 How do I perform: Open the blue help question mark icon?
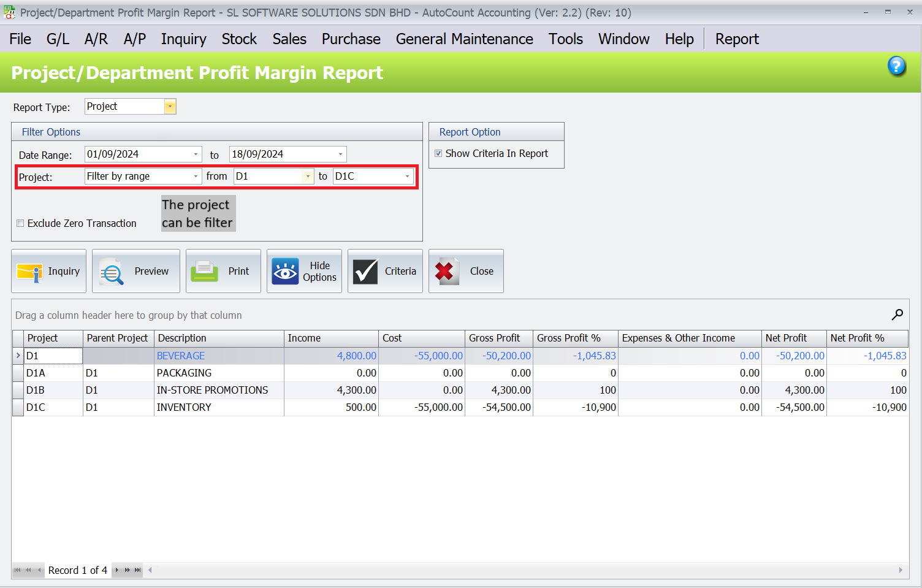[x=896, y=66]
